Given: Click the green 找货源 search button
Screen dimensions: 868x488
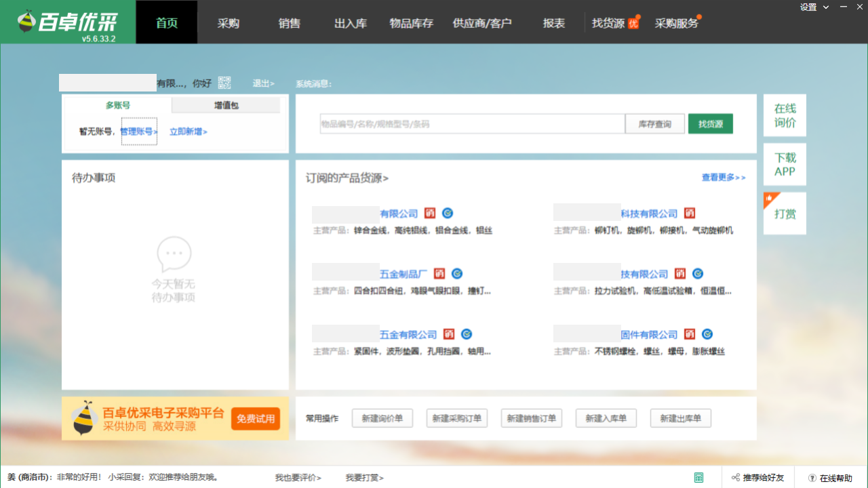Looking at the screenshot, I should pos(710,124).
